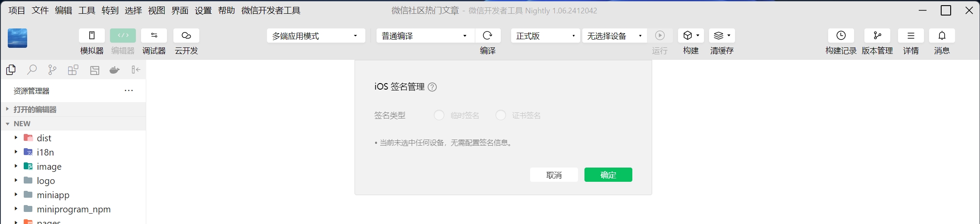Collapse the sidebar with the arrow icon

point(136,70)
